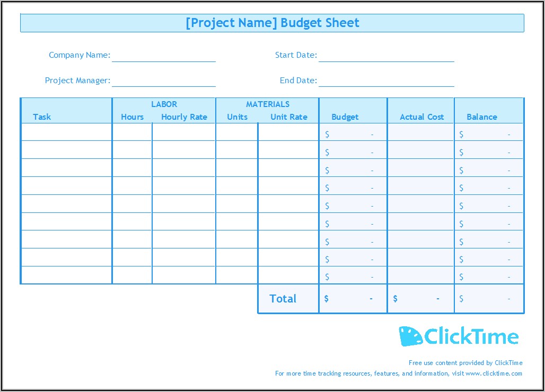
Task: Click the Total label cell
Action: (x=283, y=299)
